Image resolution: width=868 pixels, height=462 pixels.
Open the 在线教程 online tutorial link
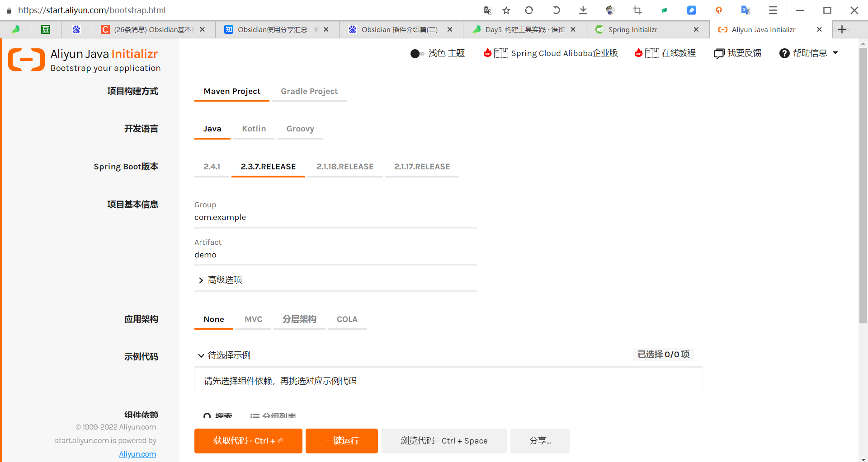pyautogui.click(x=678, y=53)
